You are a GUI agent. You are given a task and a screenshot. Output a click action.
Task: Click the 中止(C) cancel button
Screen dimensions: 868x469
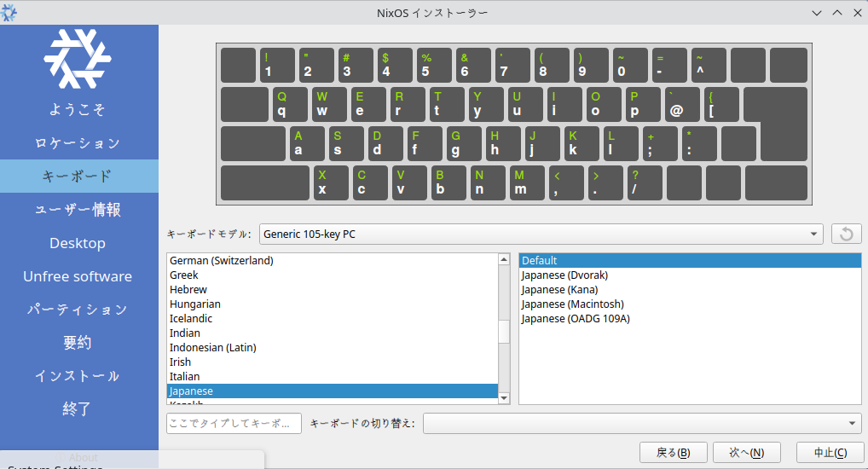tap(830, 453)
